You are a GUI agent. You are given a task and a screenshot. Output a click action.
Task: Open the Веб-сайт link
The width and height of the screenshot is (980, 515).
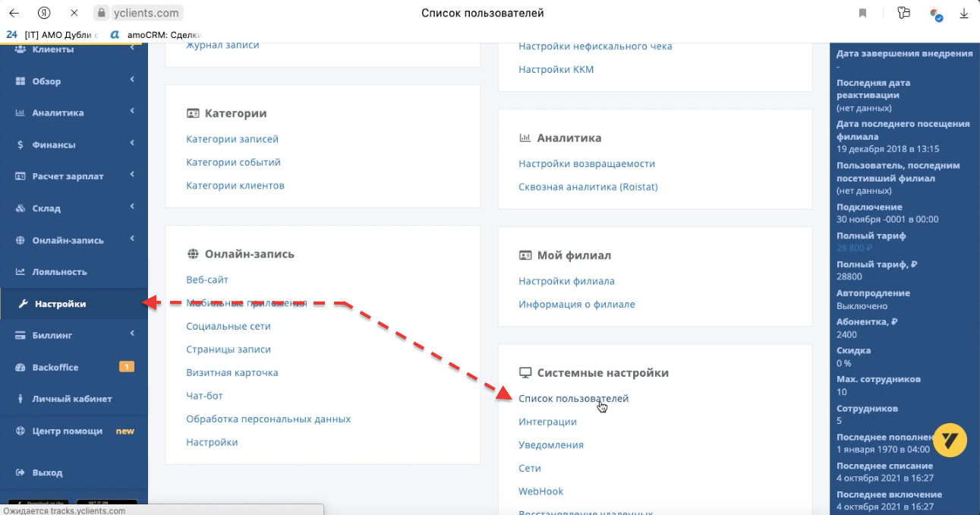coord(207,280)
